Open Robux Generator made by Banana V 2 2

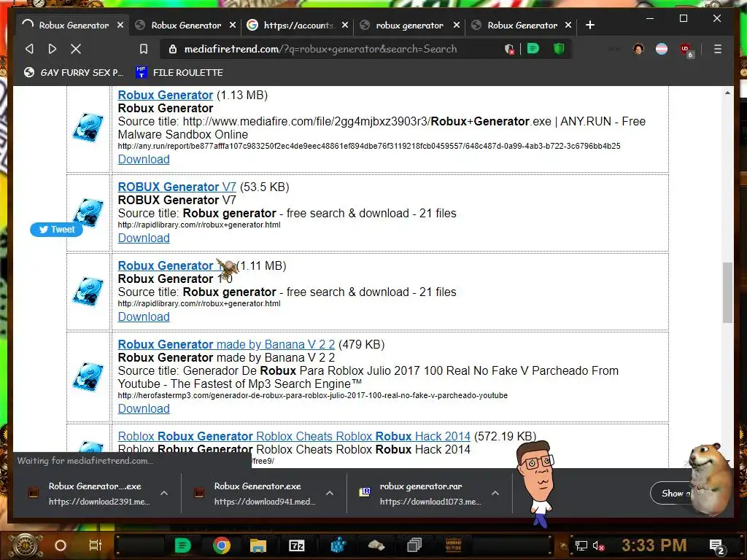click(x=226, y=344)
